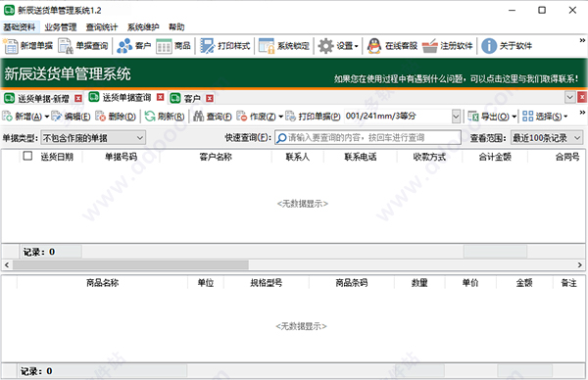Screen dimensions: 588x380
Task: Close the 送货单据查询 tab
Action: [x=160, y=97]
